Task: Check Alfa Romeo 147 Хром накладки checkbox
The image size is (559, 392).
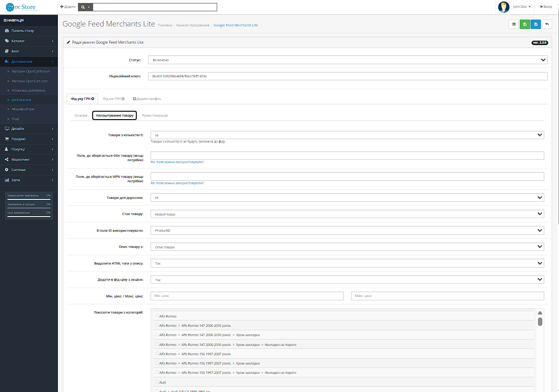Action: 157,334
